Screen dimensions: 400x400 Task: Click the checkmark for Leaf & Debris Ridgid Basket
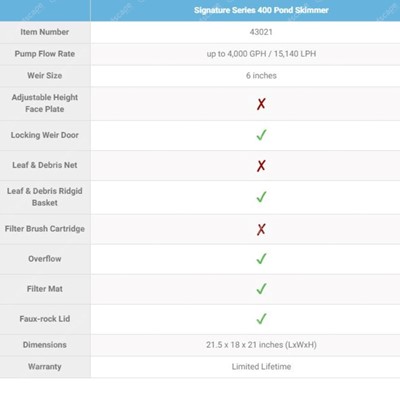coord(261,197)
